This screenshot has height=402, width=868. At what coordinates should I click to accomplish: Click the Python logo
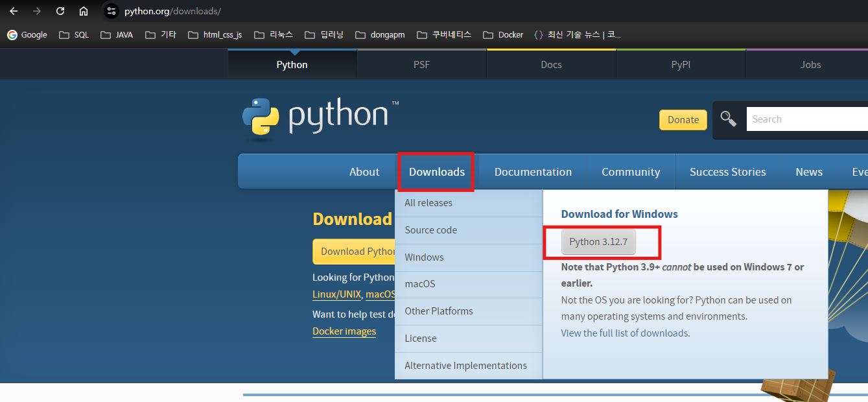click(320, 119)
